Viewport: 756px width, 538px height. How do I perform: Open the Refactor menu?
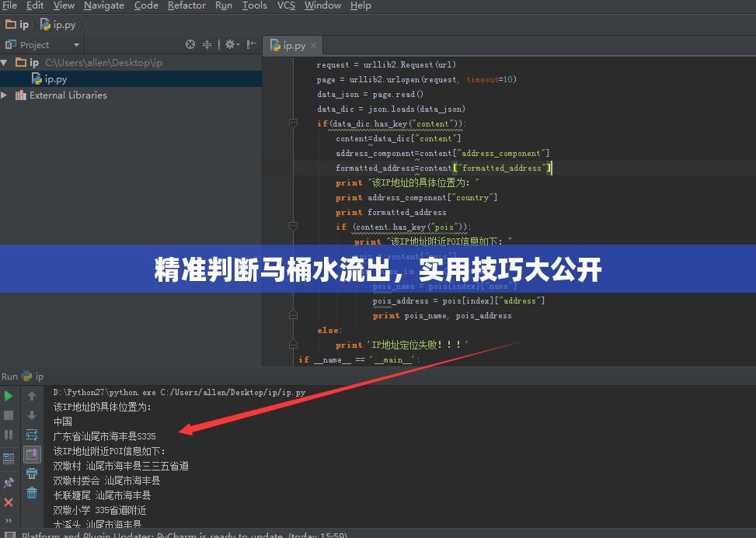pos(186,5)
